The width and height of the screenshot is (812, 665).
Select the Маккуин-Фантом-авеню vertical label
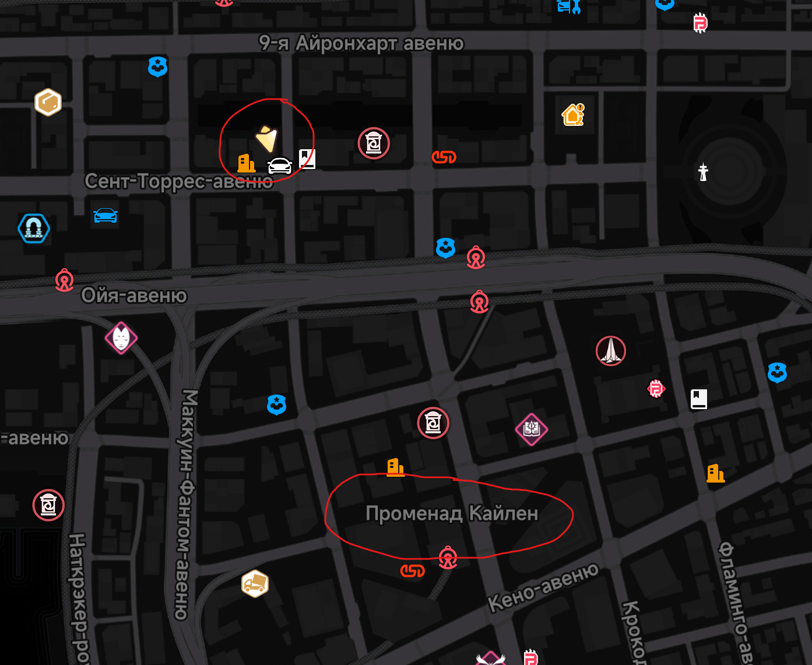pyautogui.click(x=188, y=505)
